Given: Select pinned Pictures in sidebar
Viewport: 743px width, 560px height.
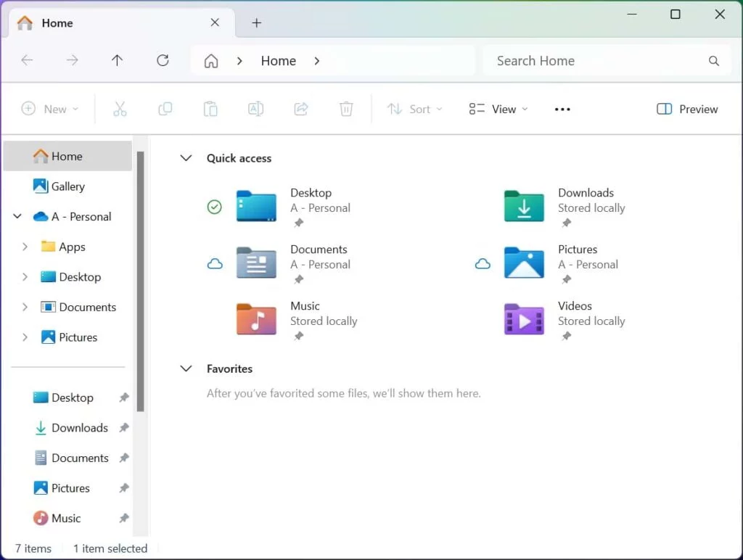Looking at the screenshot, I should [x=62, y=488].
